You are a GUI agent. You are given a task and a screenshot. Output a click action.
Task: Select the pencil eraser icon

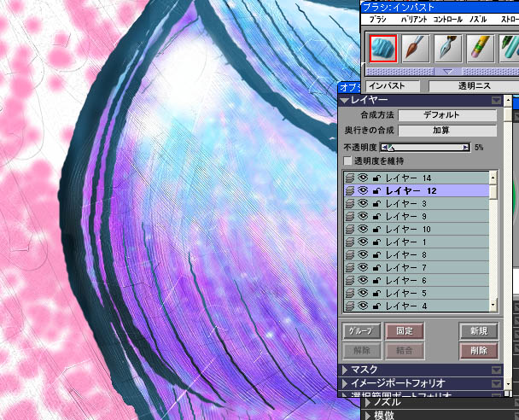tap(481, 49)
